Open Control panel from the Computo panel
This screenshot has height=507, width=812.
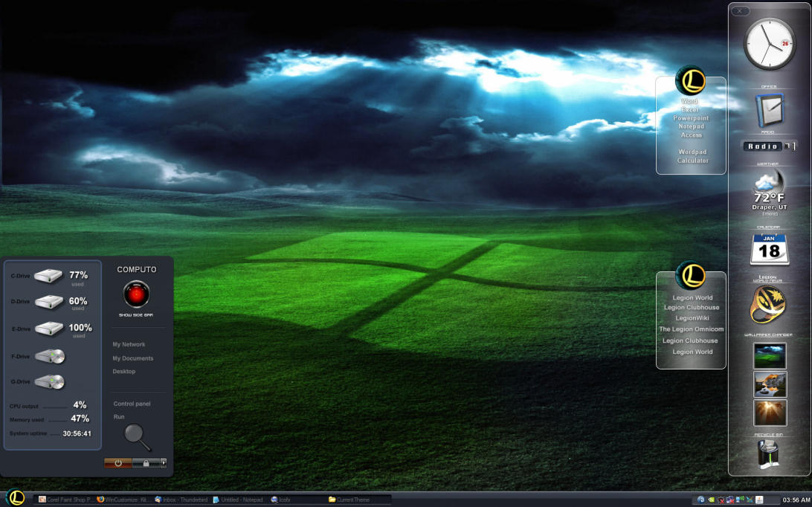click(x=132, y=404)
